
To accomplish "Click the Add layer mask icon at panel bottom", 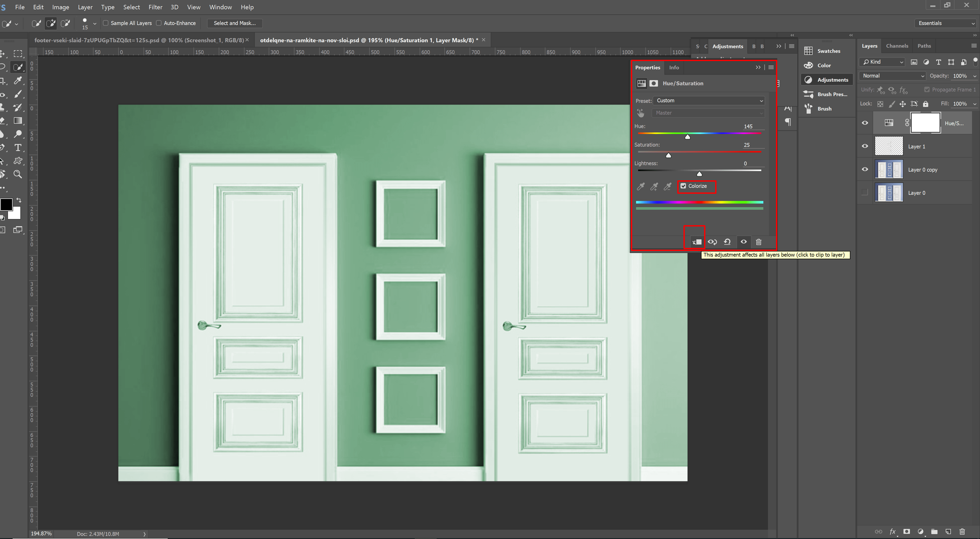I will 907,531.
